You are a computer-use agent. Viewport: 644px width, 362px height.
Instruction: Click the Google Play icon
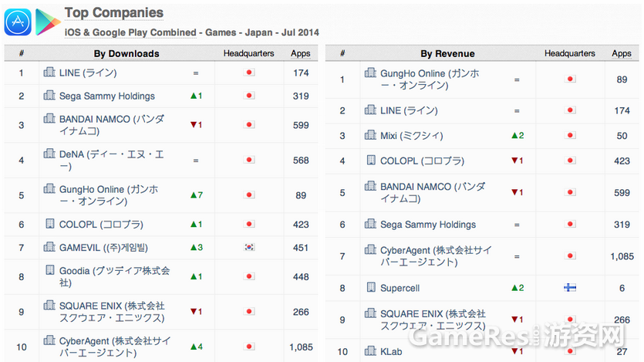click(x=48, y=22)
